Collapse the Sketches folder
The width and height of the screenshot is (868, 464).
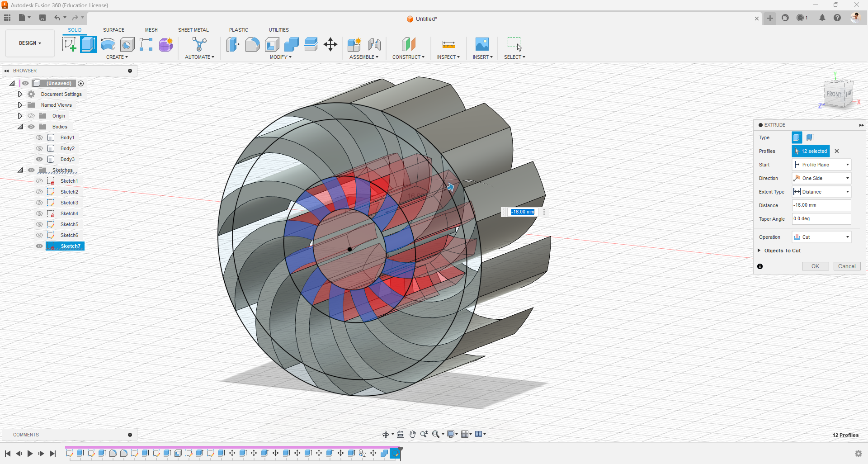coord(20,170)
